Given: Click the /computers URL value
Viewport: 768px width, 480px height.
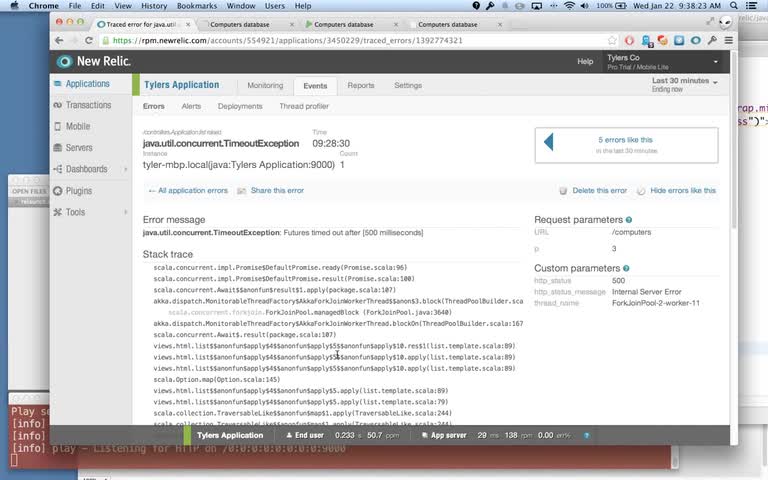Looking at the screenshot, I should tap(631, 232).
